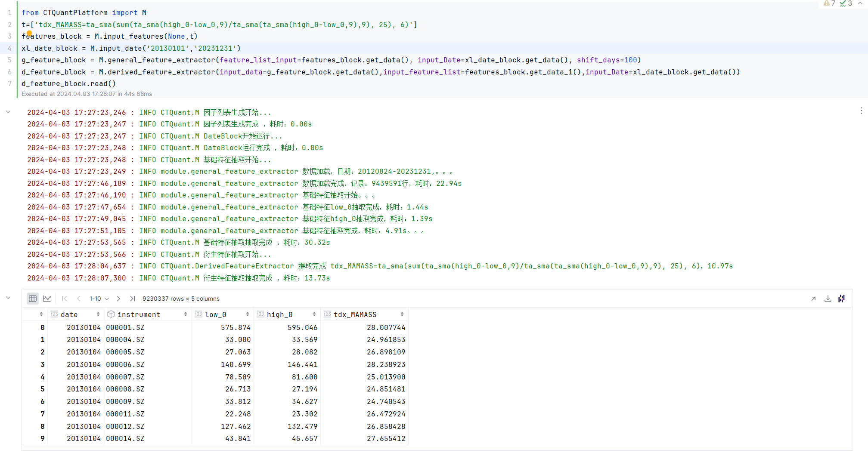Click the yellow intention bulb in code
Viewport: 868px width, 456px height.
click(29, 33)
